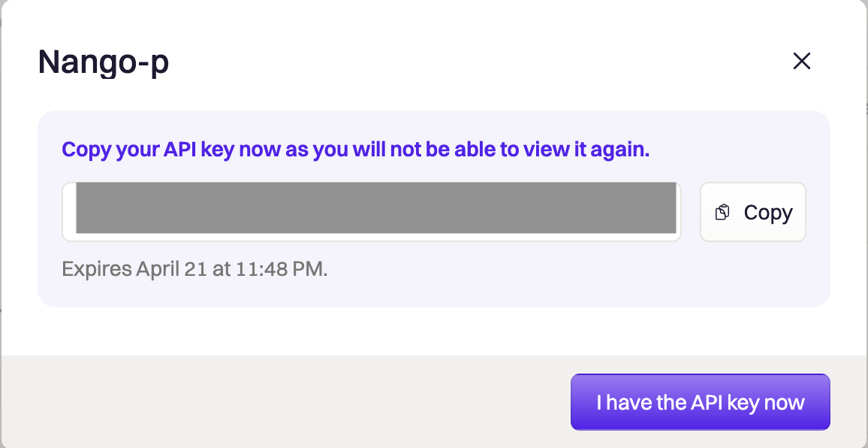Acknowledge the key via the purple footer button
Image resolution: width=868 pixels, height=448 pixels.
point(701,402)
